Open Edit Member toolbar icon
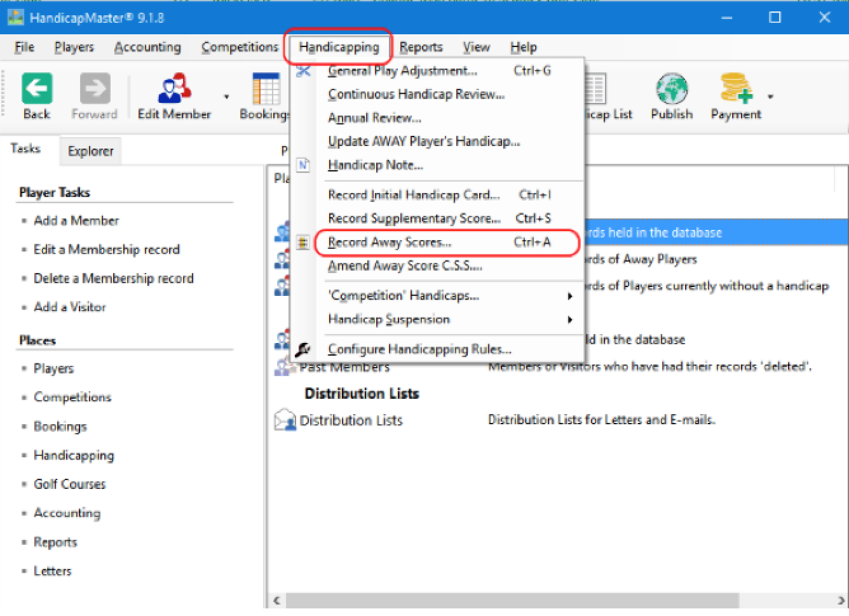This screenshot has height=616, width=849. point(174,88)
